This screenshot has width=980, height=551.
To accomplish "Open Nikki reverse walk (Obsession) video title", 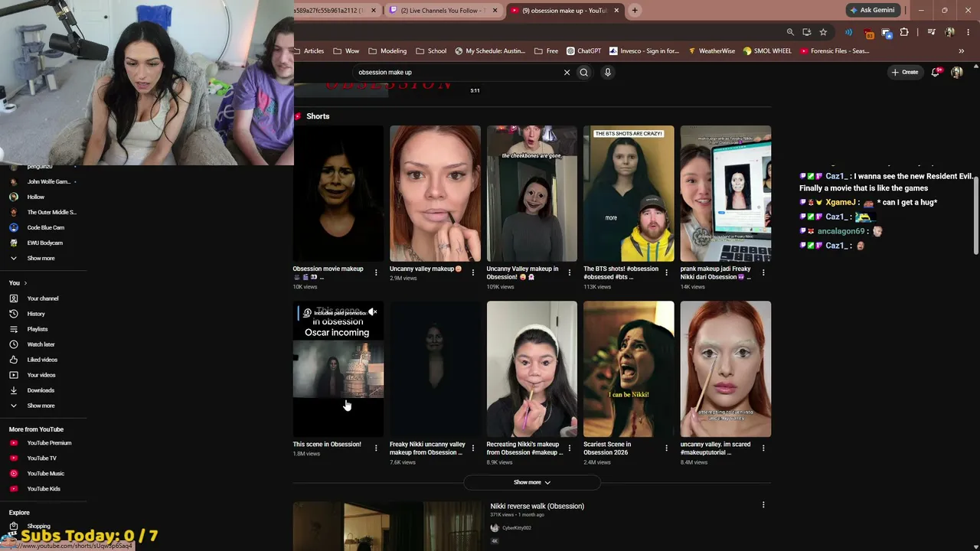I will coord(537,506).
